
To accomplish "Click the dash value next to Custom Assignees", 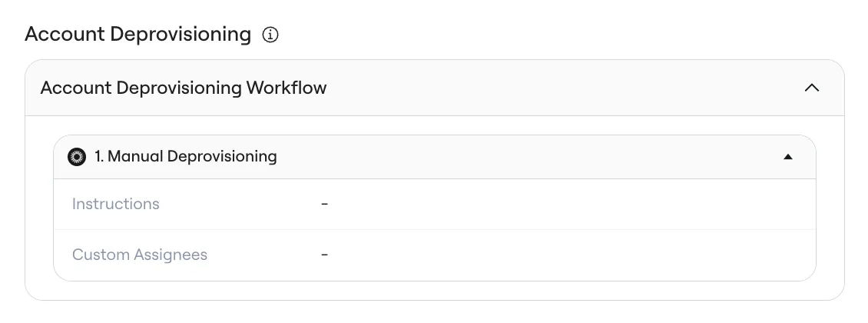I will pos(324,255).
